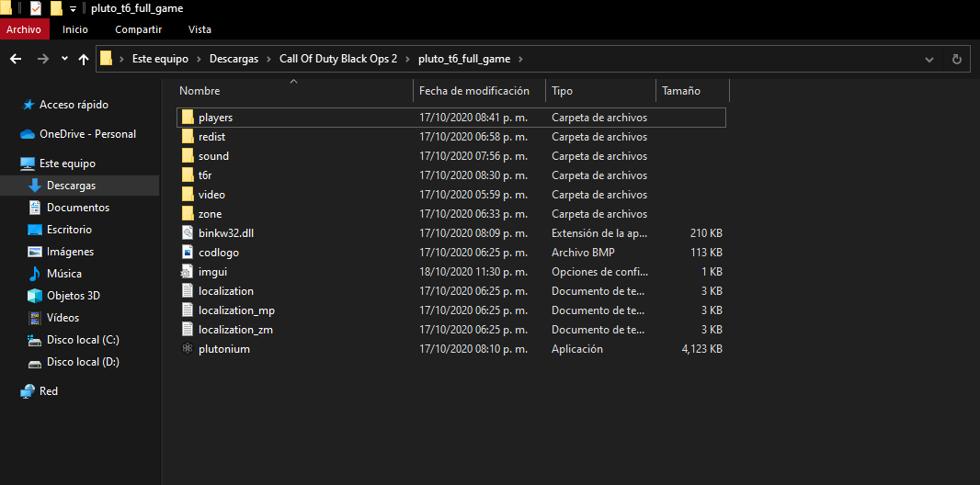Screen dimensions: 980x485
Task: Click the Música note icon
Action: tap(35, 274)
